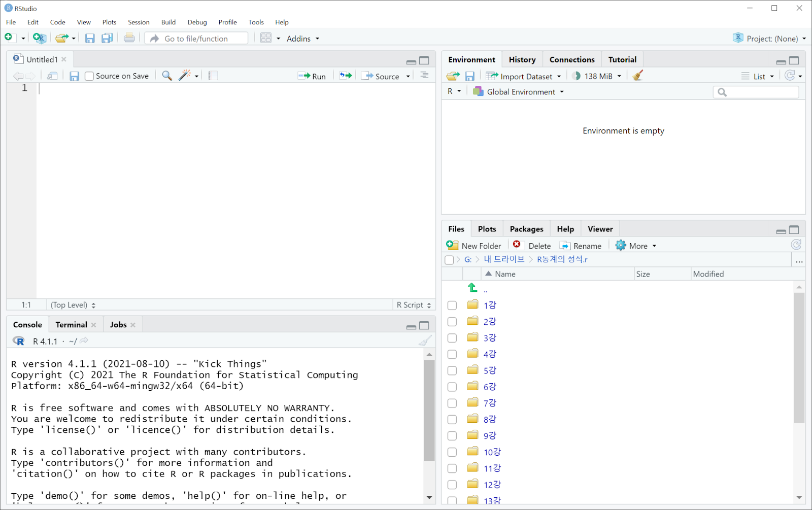Create a new project icon

pos(39,38)
